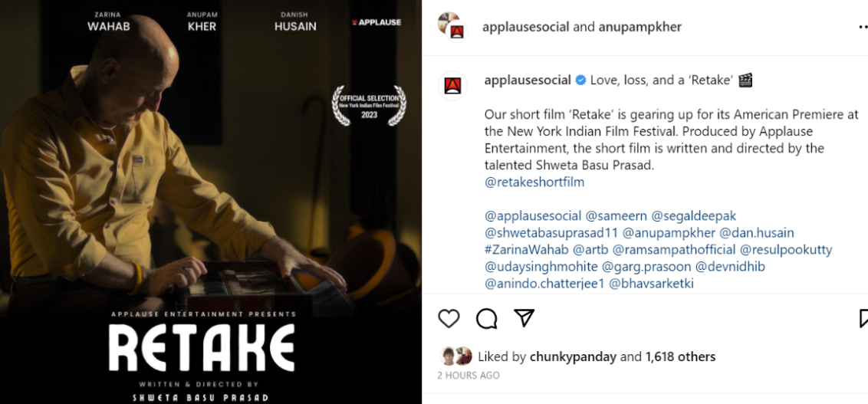Click liker avatars next to Liked by

click(456, 356)
